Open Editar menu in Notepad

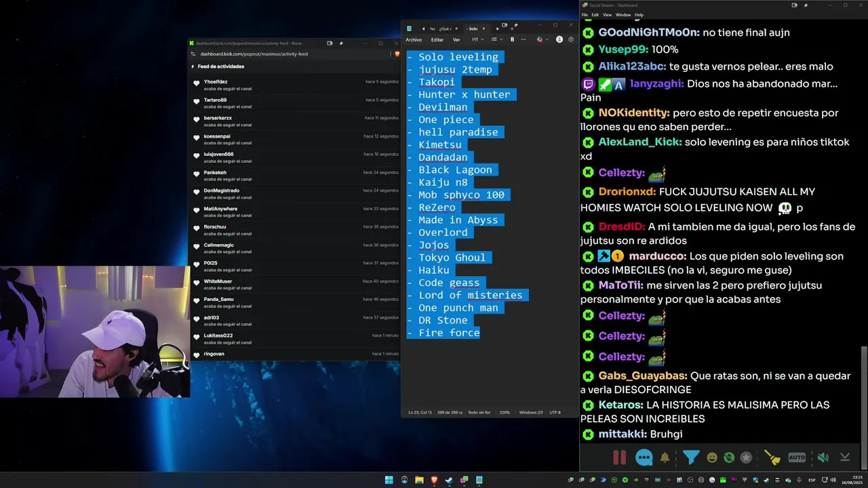click(437, 39)
